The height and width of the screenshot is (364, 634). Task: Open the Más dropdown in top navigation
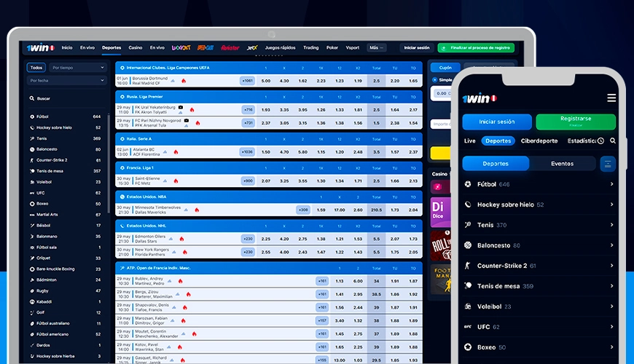376,47
